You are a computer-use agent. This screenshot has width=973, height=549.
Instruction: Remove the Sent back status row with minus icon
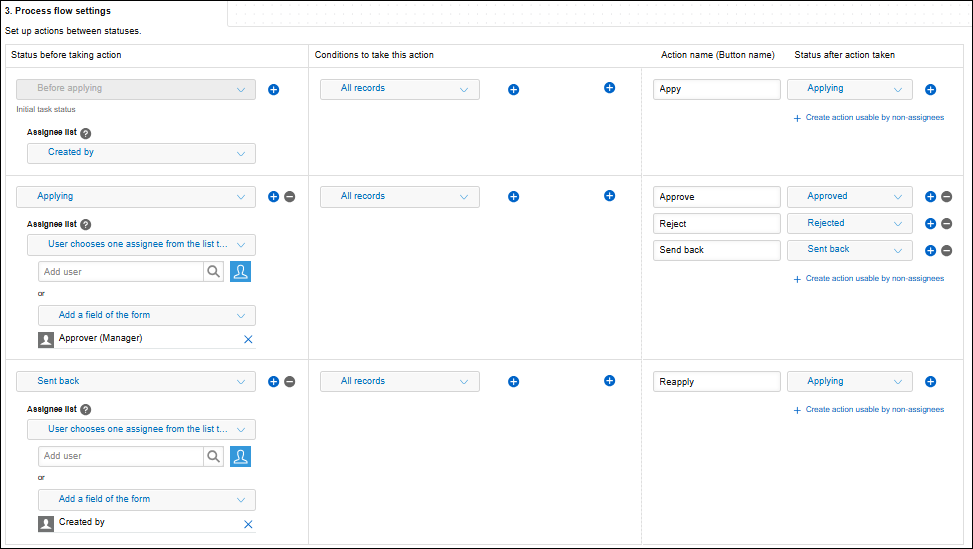pyautogui.click(x=290, y=381)
